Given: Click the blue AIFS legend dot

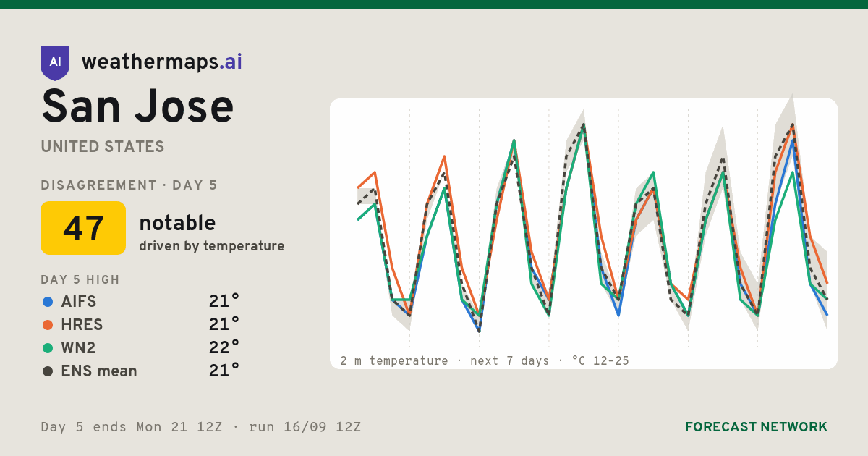Looking at the screenshot, I should click(48, 302).
